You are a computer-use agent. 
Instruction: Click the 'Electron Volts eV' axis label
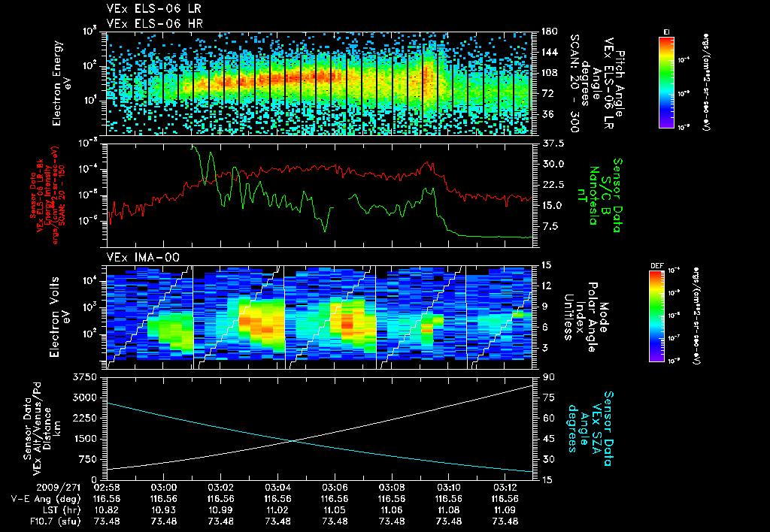pyautogui.click(x=59, y=318)
